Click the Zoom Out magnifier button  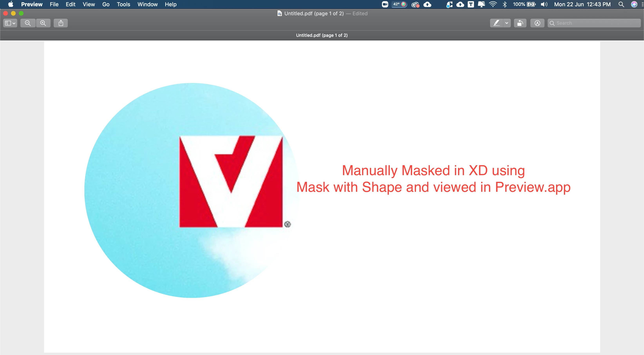pyautogui.click(x=28, y=23)
